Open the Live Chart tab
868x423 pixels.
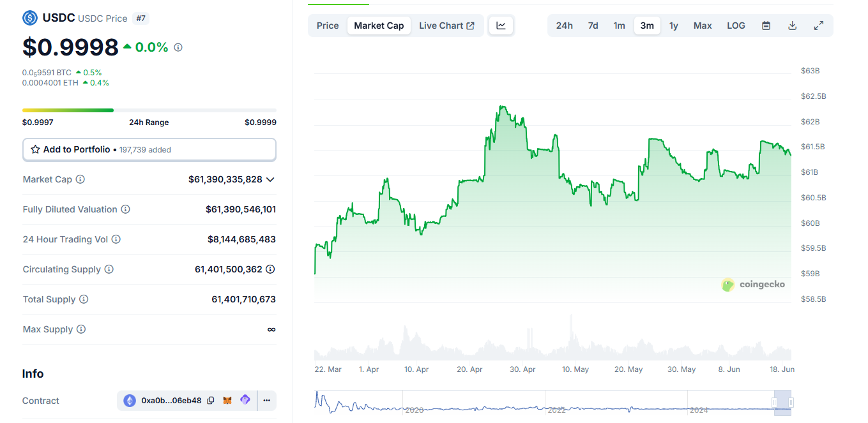pos(447,25)
